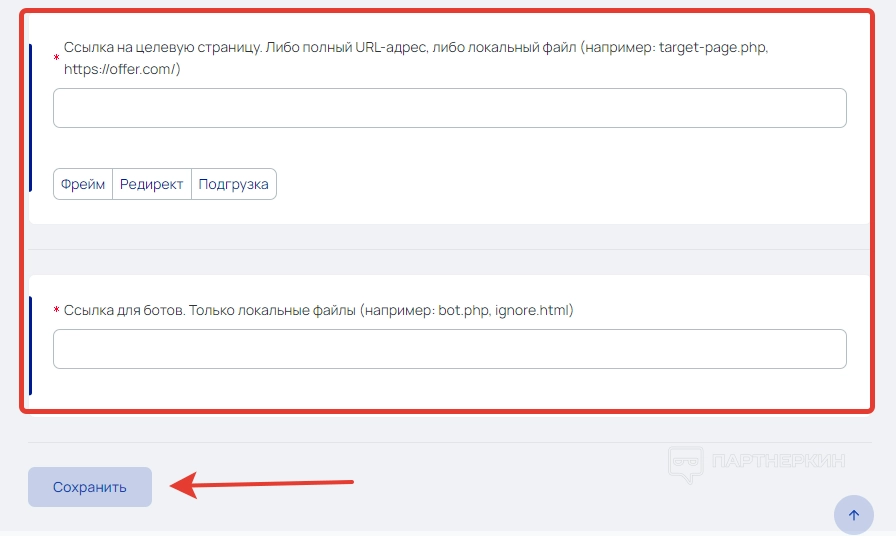Screen dimensions: 896x536
Task: Click the blue bar beside target page section
Action: (31, 131)
